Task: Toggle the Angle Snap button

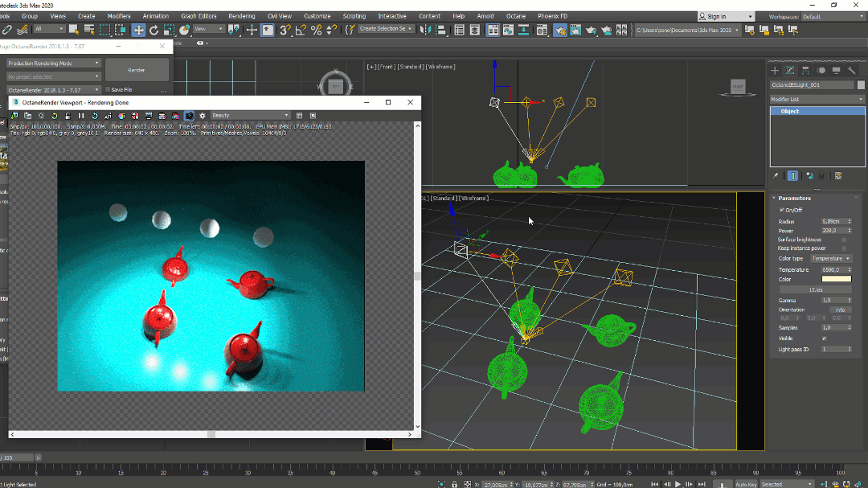Action: click(301, 30)
